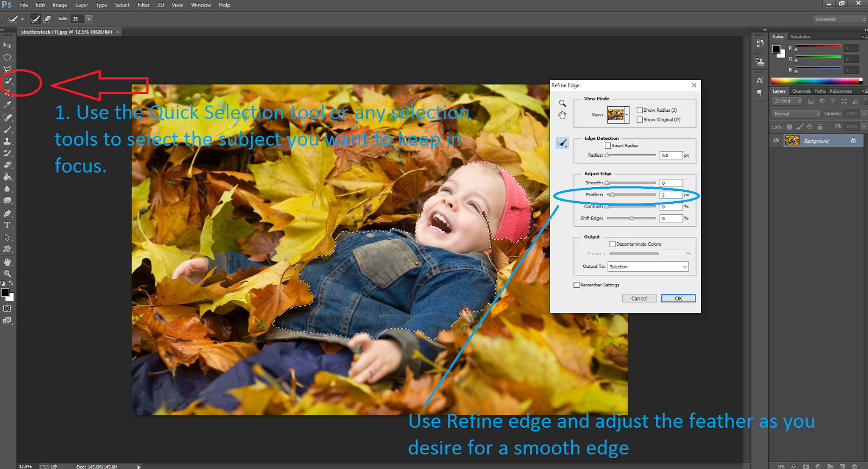
Task: Open the Clone Source panel icon
Action: [x=759, y=62]
